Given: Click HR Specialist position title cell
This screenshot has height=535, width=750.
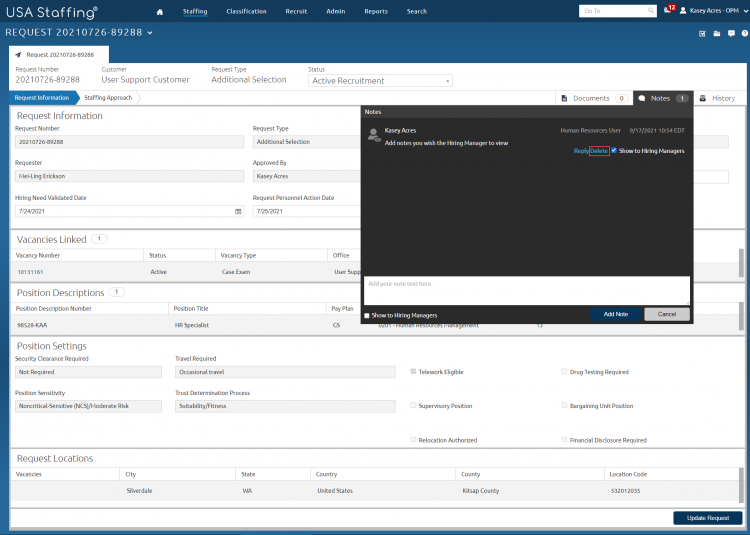Looking at the screenshot, I should click(x=192, y=325).
